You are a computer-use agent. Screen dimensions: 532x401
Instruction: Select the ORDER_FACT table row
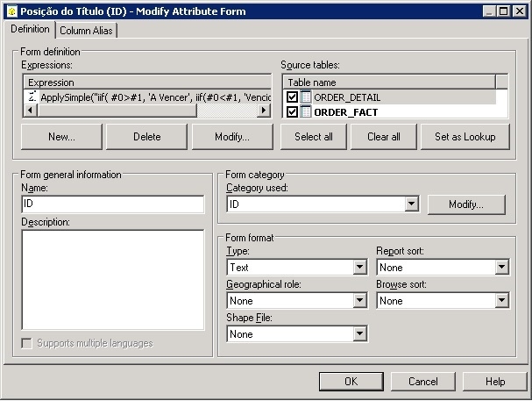pos(391,111)
